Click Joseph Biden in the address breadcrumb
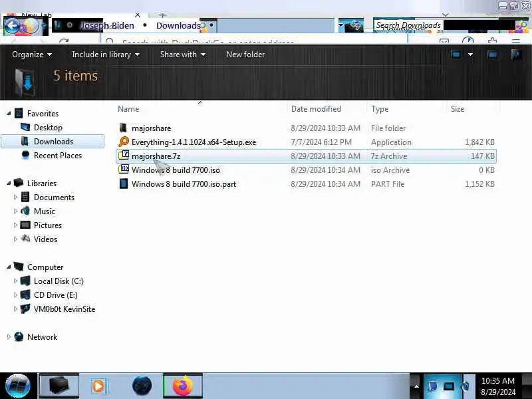 (107, 25)
